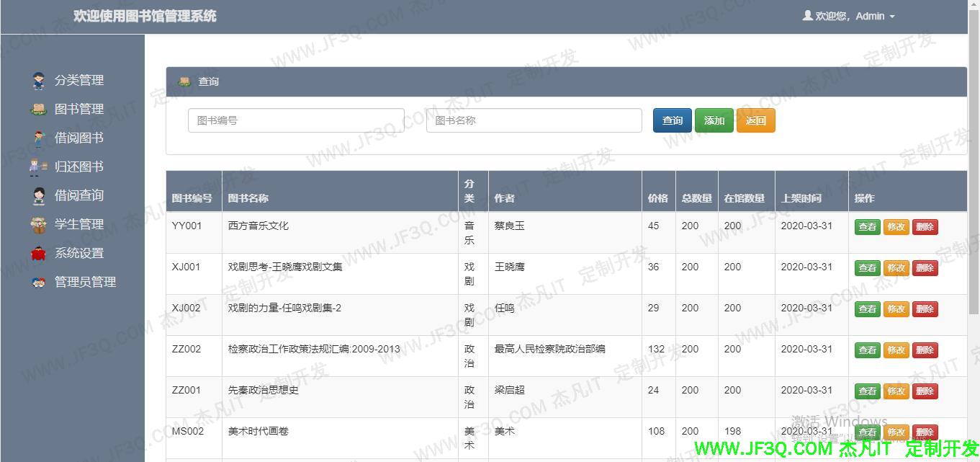Click 修改 for book XJ001
Screen dimensions: 980x462
point(896,268)
